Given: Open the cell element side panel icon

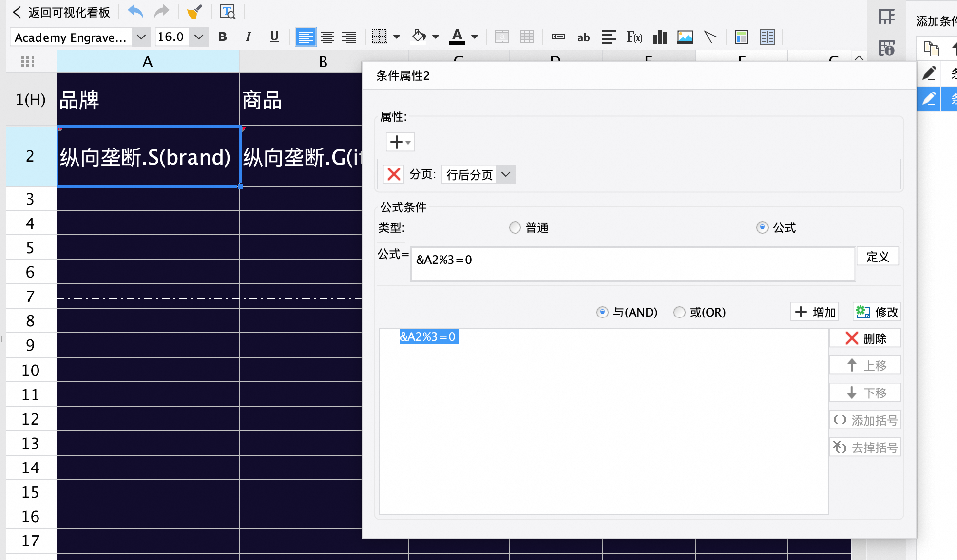Looking at the screenshot, I should tap(887, 17).
